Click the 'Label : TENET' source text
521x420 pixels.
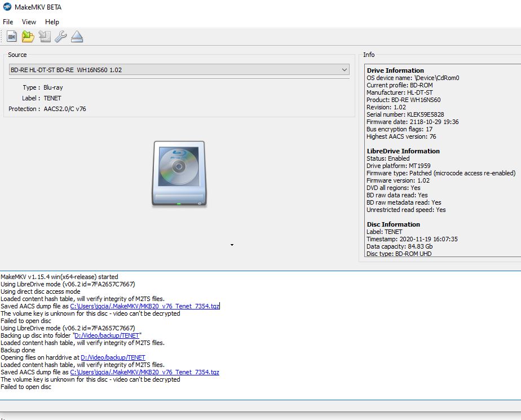pos(42,98)
